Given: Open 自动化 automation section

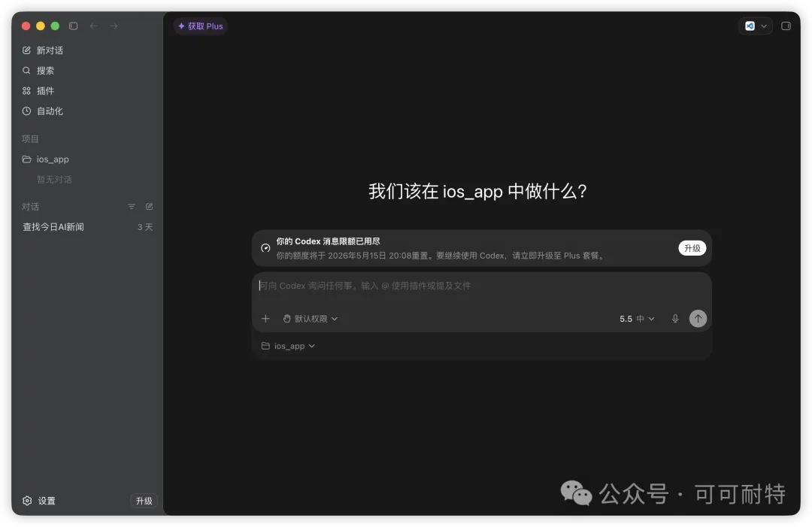Looking at the screenshot, I should (x=42, y=111).
